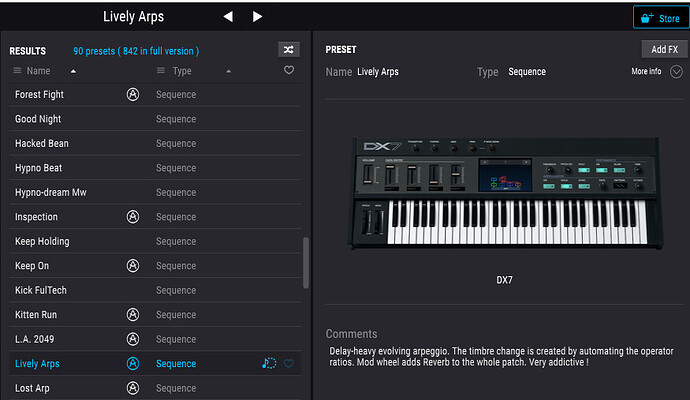Select Kitten Run preset

click(155, 315)
